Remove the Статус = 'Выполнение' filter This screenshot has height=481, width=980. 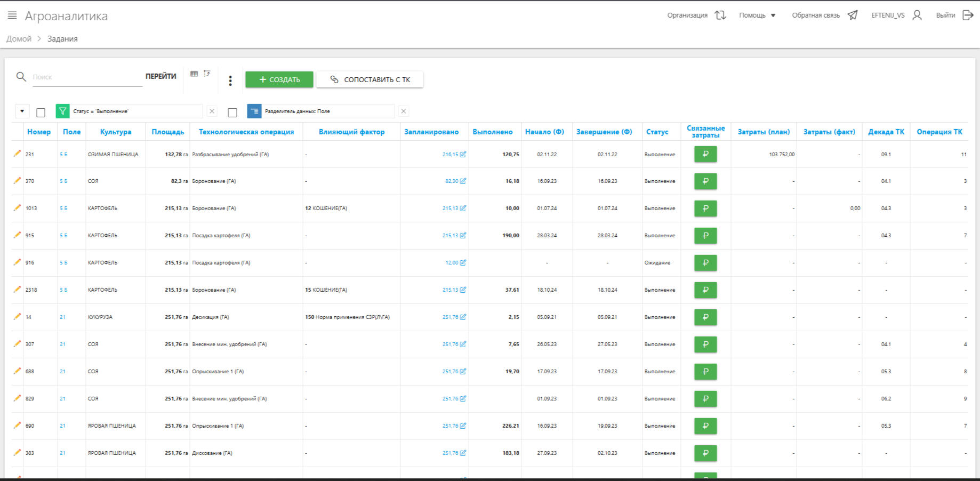tap(212, 111)
